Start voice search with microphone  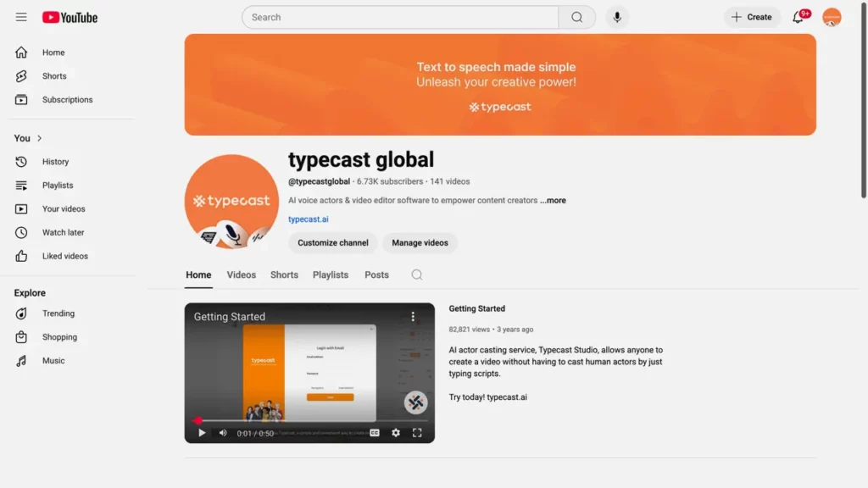(617, 17)
